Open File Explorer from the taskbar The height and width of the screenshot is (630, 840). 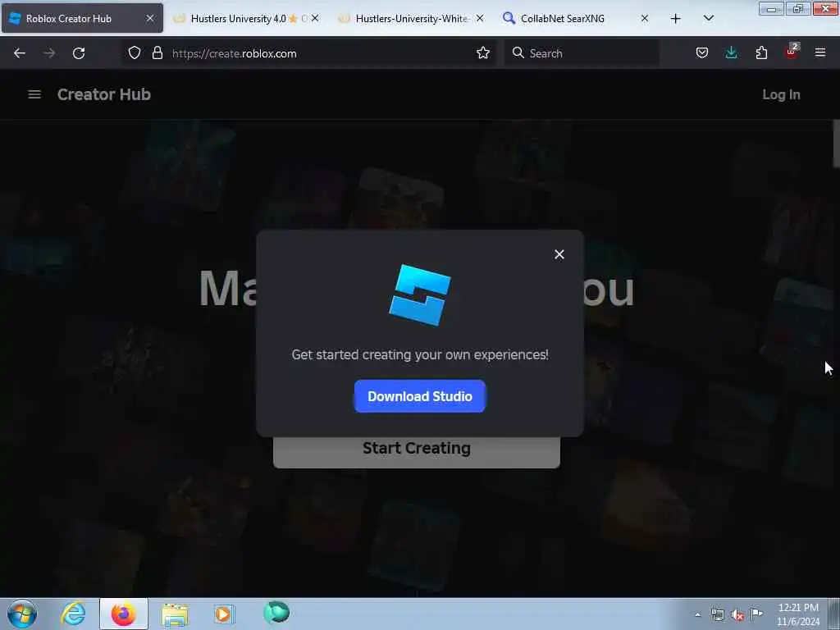point(175,614)
